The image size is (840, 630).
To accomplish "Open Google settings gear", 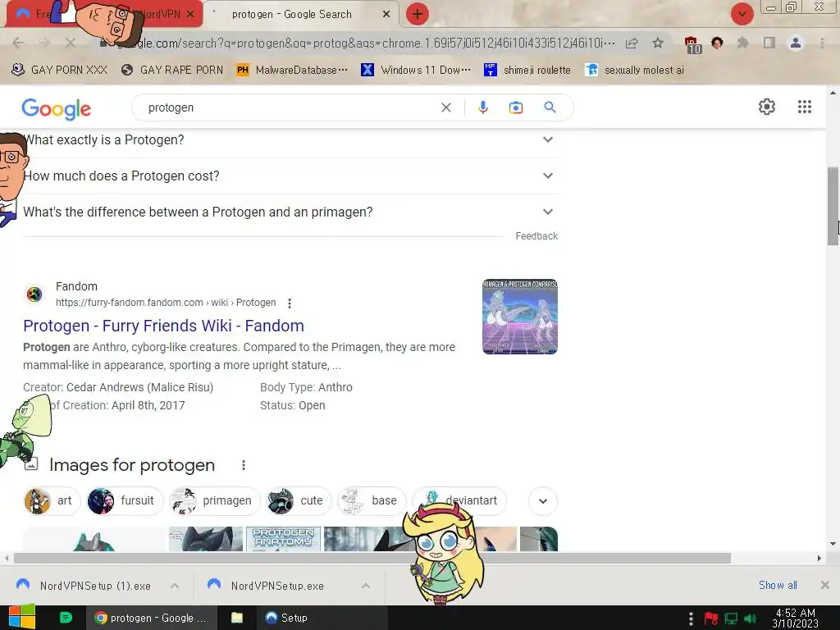I will (x=767, y=107).
